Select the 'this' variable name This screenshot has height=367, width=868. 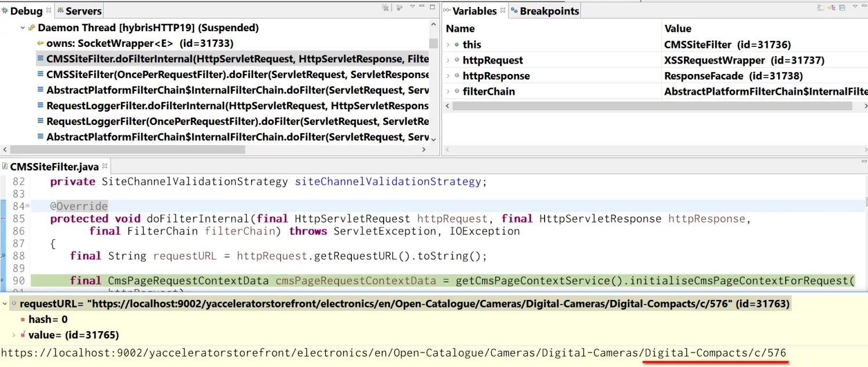coord(472,45)
